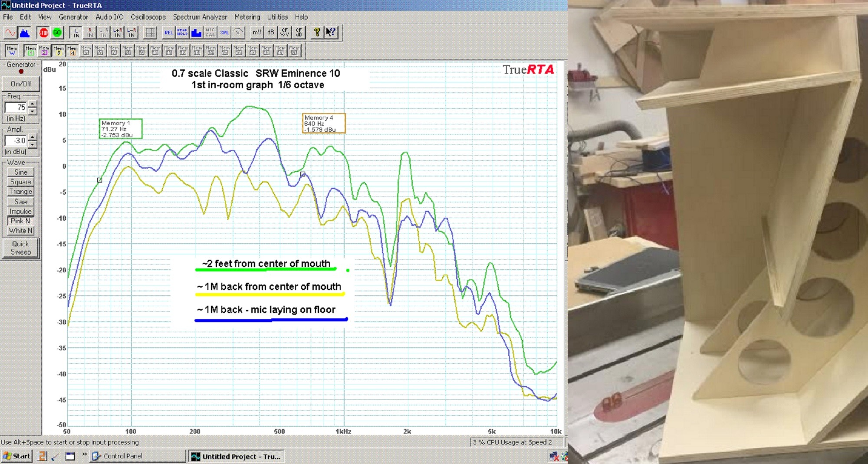Select the Saw waveform option

(20, 202)
